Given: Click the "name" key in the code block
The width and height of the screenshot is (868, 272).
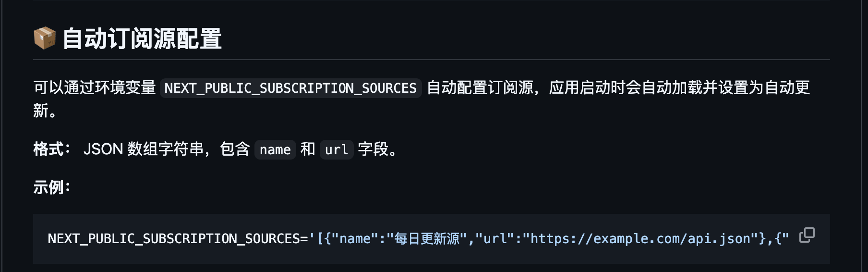Looking at the screenshot, I should [x=355, y=239].
